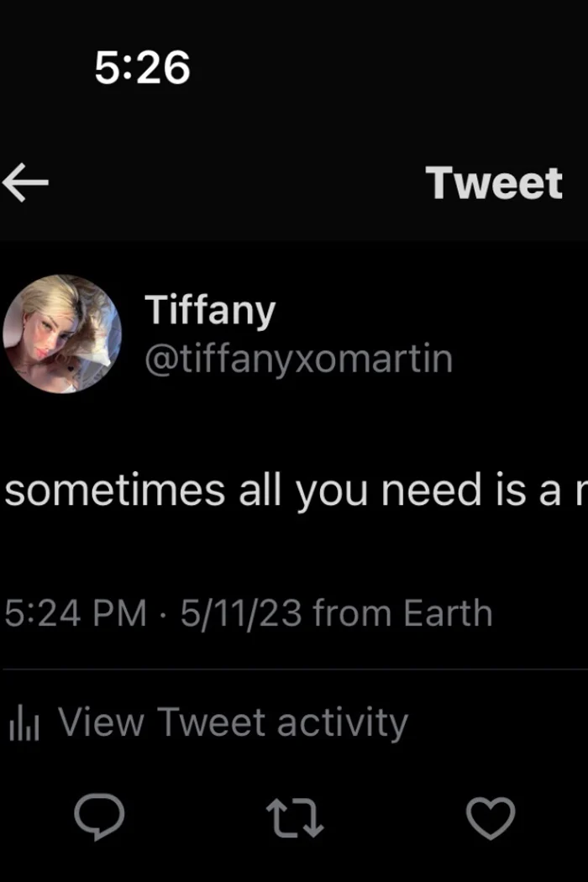Screen dimensions: 588x882
Task: Select the tweet text starting 'sometimes all'
Action: click(296, 491)
